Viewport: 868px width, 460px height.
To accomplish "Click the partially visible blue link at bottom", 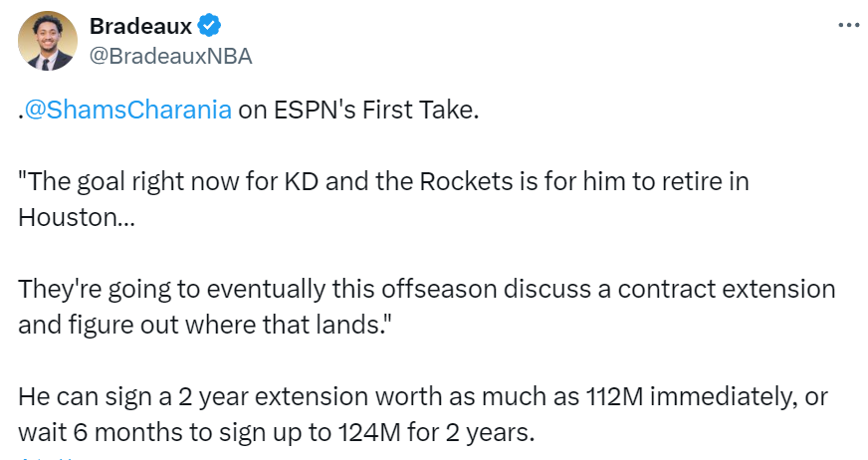I will 47,458.
